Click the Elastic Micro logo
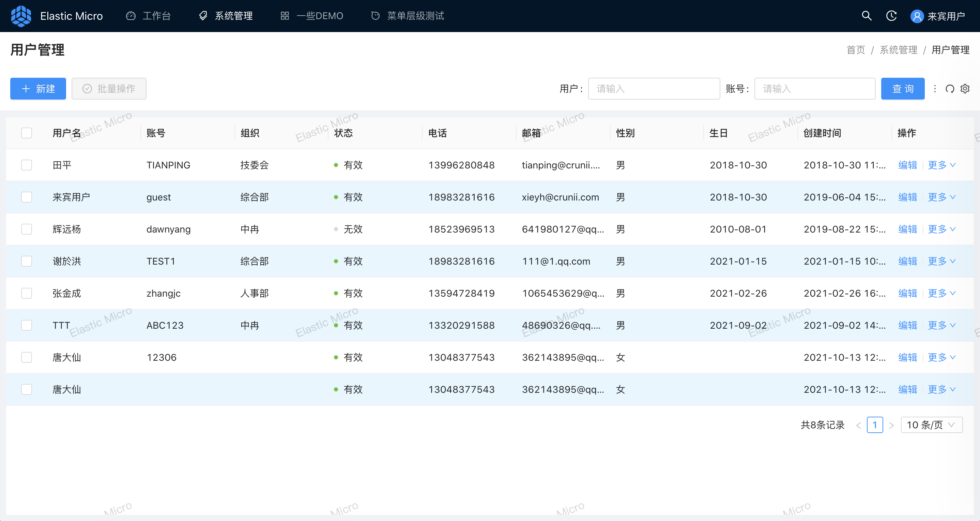The height and width of the screenshot is (521, 980). (21, 16)
